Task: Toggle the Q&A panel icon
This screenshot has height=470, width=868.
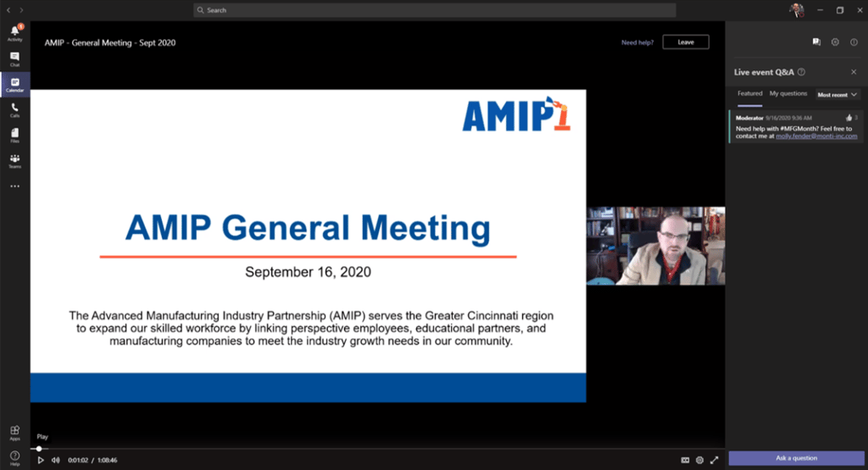Action: click(x=816, y=42)
